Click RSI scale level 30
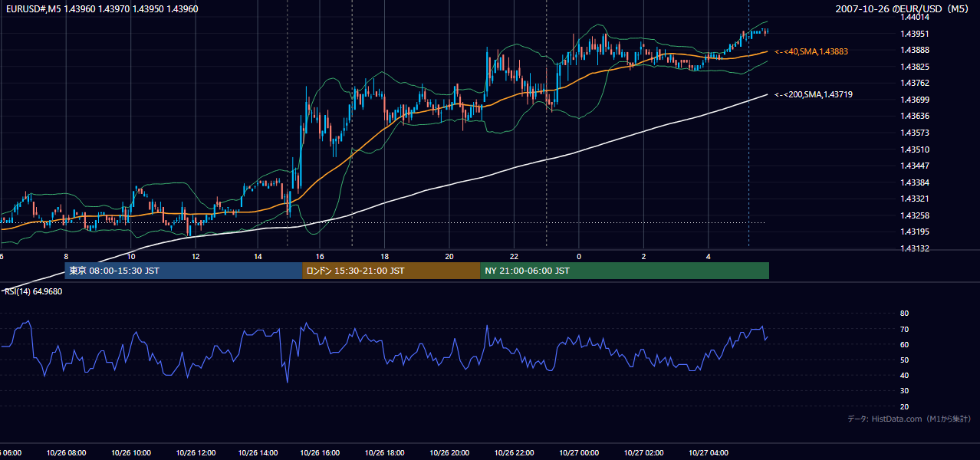The height and width of the screenshot is (460, 980). [x=904, y=391]
